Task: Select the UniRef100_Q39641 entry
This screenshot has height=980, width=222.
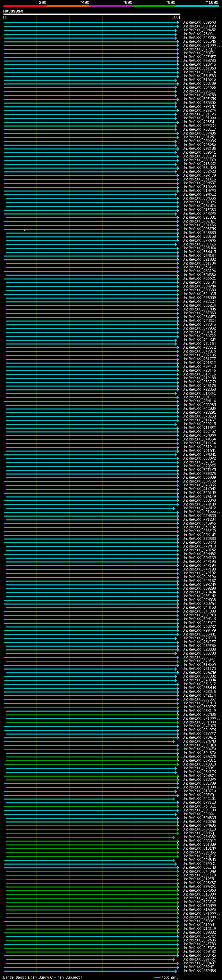Action: click(x=199, y=153)
